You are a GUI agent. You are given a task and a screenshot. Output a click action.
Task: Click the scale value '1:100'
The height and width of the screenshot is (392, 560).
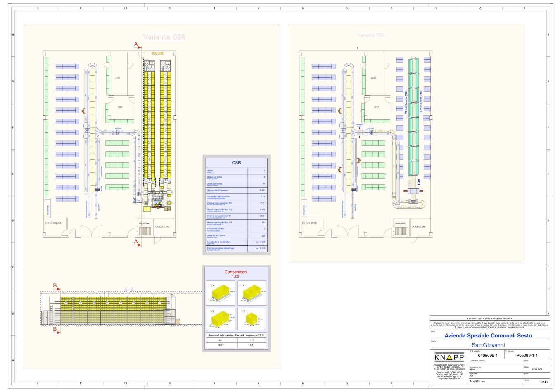(544, 382)
